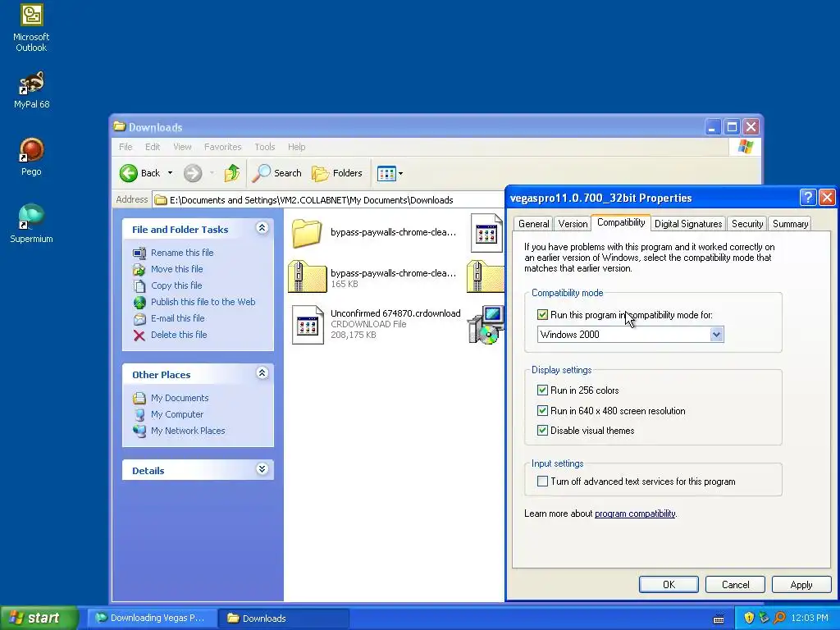Screen dimensions: 840x630
Task: Click the Start button
Action: (39, 618)
